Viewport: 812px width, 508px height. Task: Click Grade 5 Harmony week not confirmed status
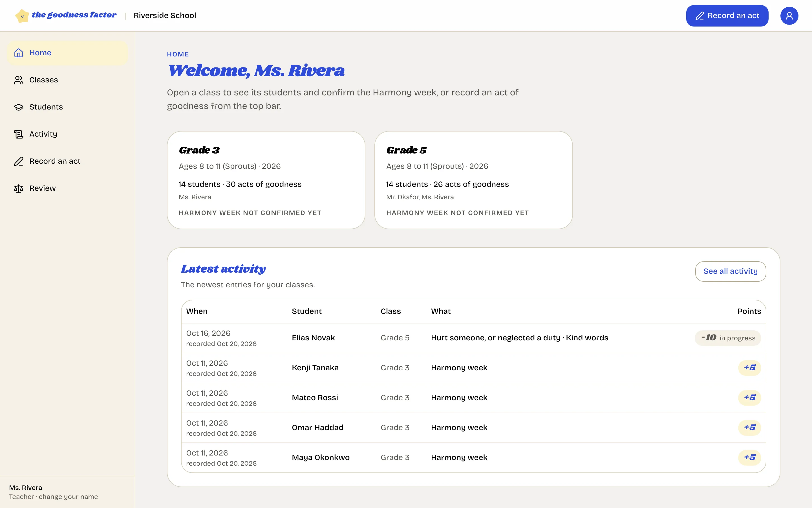[x=457, y=213]
